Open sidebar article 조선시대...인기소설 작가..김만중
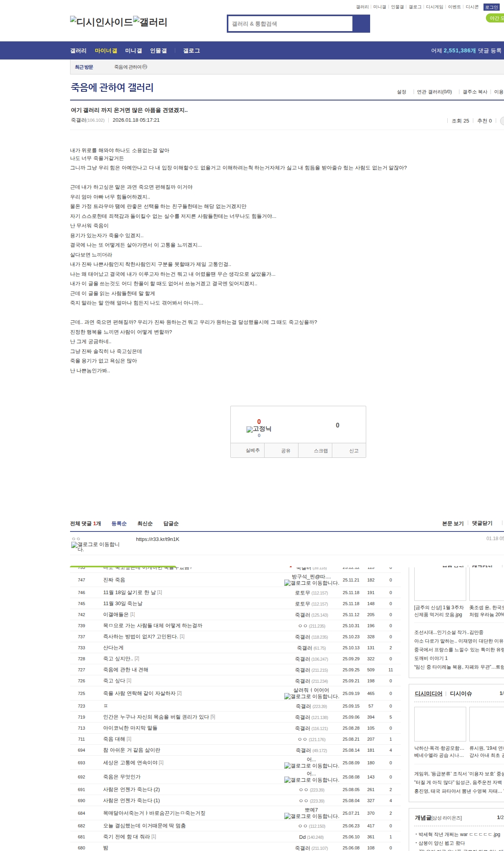The width and height of the screenshot is (504, 851). (x=449, y=632)
